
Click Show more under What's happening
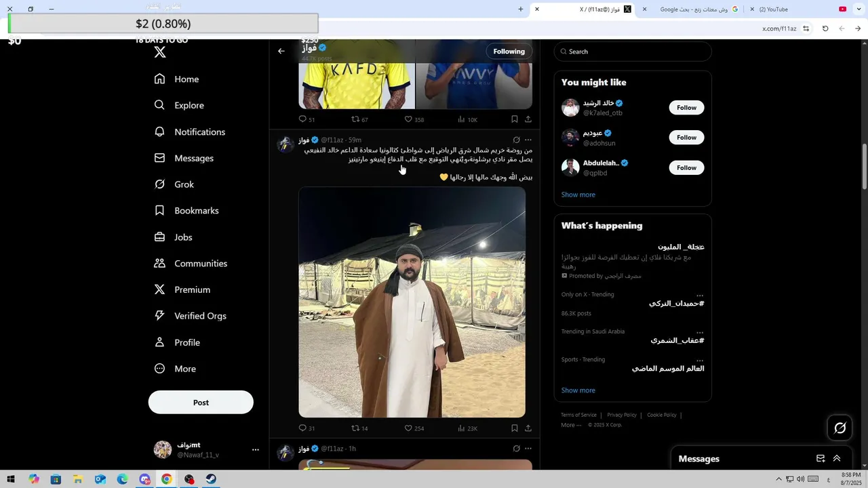(x=578, y=390)
